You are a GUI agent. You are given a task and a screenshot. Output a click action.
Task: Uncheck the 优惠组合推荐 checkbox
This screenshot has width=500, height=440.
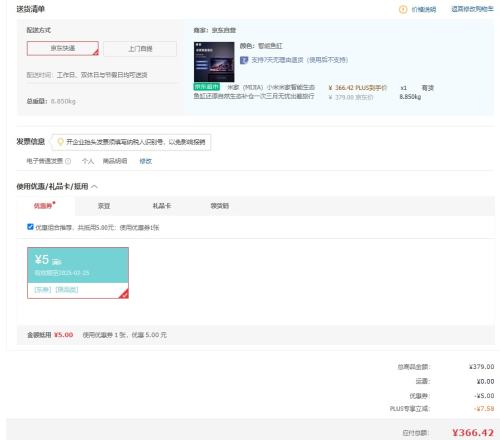click(x=30, y=227)
